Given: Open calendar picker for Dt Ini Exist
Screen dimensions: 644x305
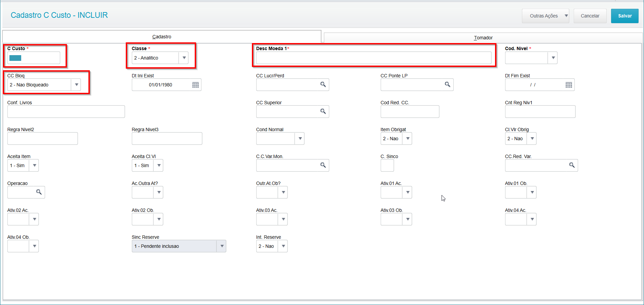Looking at the screenshot, I should (195, 85).
